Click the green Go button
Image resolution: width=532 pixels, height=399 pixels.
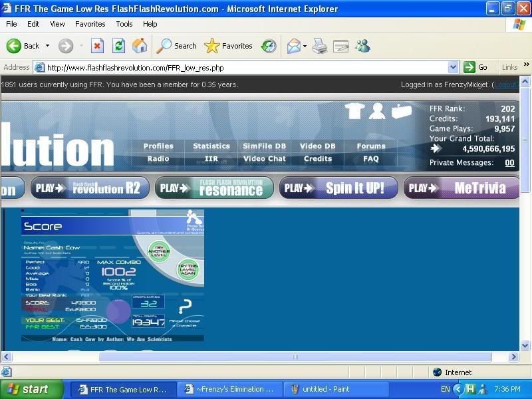pyautogui.click(x=475, y=67)
